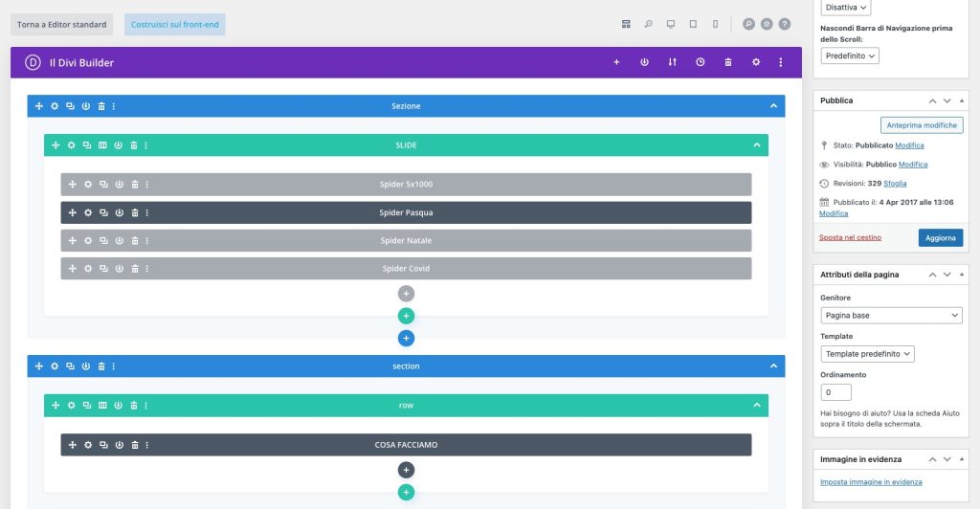Open Genitore dropdown showing Pagina base
Viewport: 980px width, 509px height.
[x=891, y=316]
